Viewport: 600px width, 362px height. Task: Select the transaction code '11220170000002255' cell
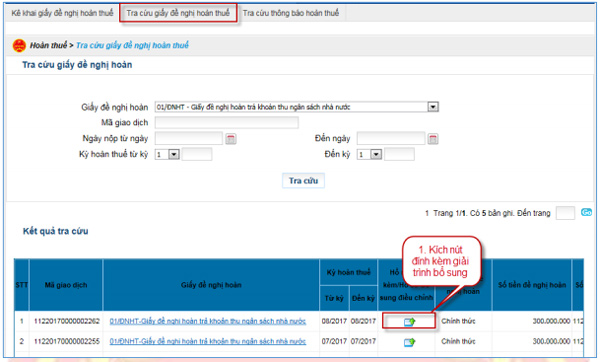click(67, 341)
